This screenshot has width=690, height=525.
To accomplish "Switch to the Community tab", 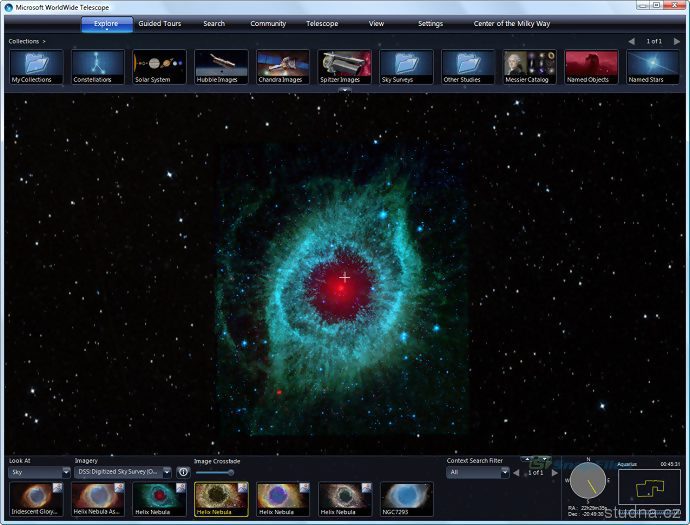I will click(268, 24).
